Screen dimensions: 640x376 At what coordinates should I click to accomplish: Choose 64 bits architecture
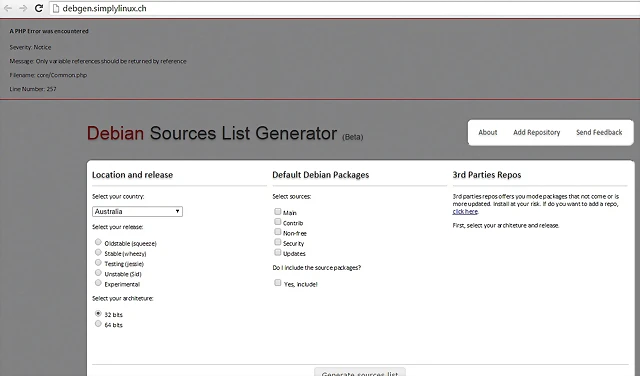98,324
